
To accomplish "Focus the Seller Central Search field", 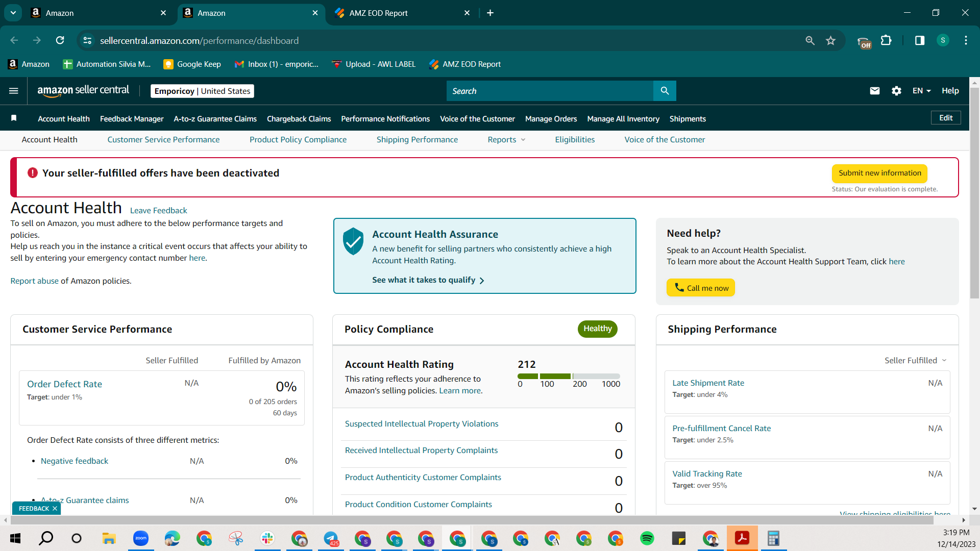I will tap(550, 91).
